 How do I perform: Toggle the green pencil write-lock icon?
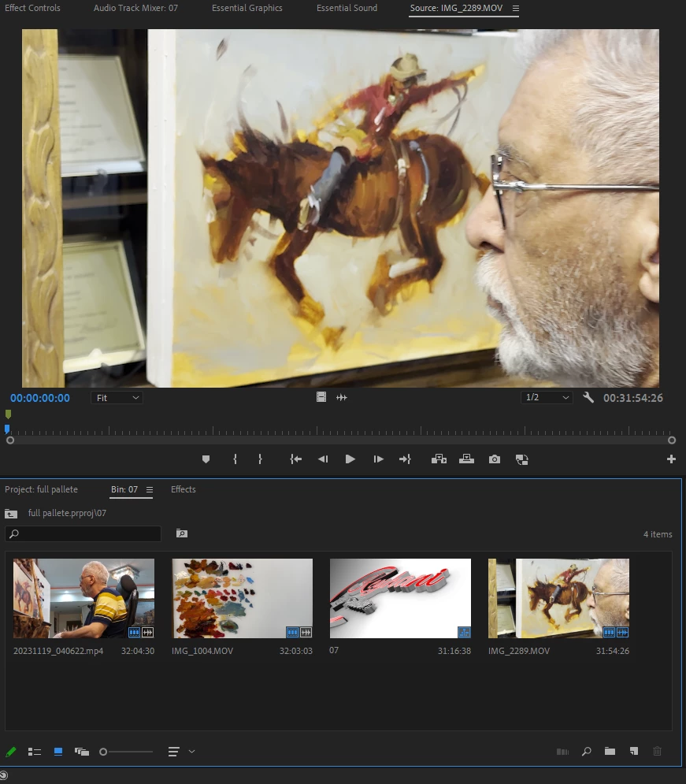pos(10,752)
